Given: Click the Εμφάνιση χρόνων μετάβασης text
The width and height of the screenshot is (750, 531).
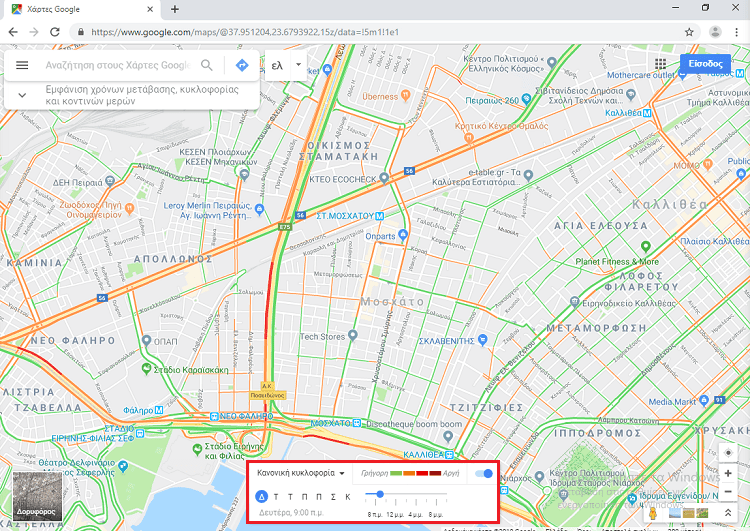Looking at the screenshot, I should coord(142,95).
